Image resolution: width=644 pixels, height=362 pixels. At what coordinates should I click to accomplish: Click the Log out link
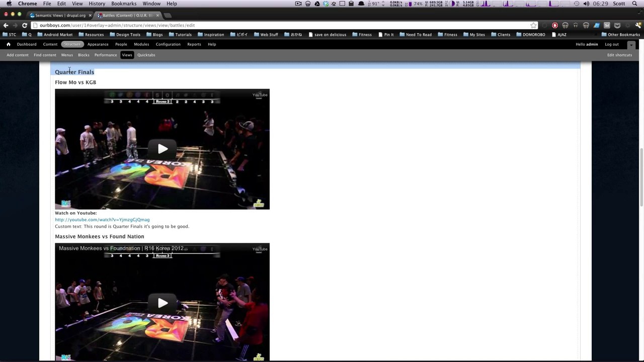tap(612, 44)
